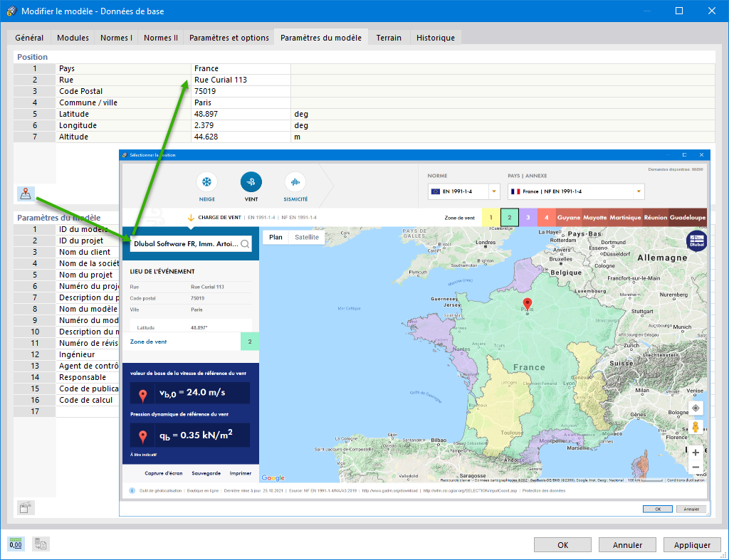This screenshot has height=560, width=729.
Task: Select the Martinique wind zone
Action: 625,218
